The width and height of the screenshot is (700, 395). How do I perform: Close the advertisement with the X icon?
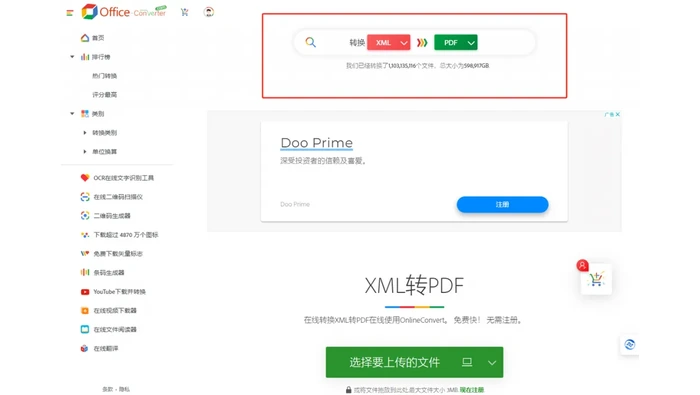618,114
